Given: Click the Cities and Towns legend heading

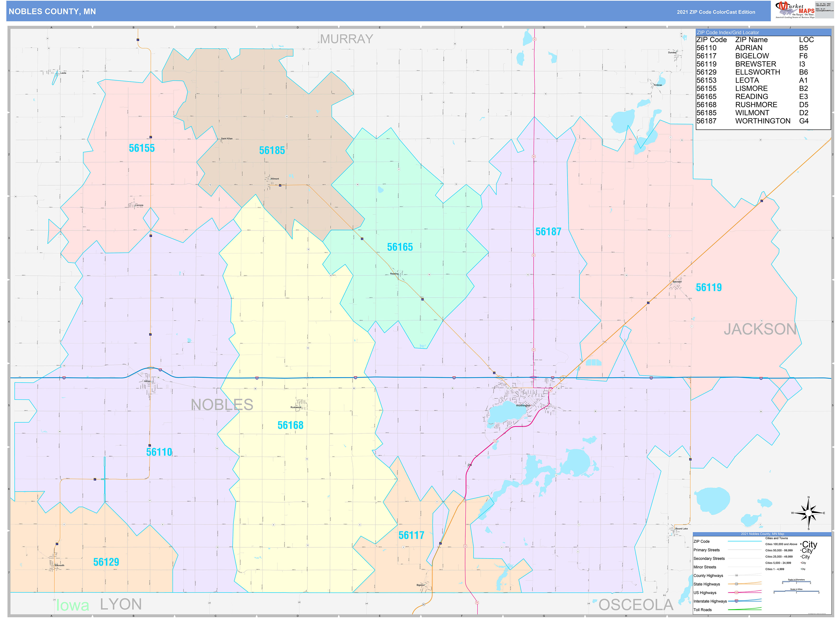Looking at the screenshot, I should [x=776, y=538].
